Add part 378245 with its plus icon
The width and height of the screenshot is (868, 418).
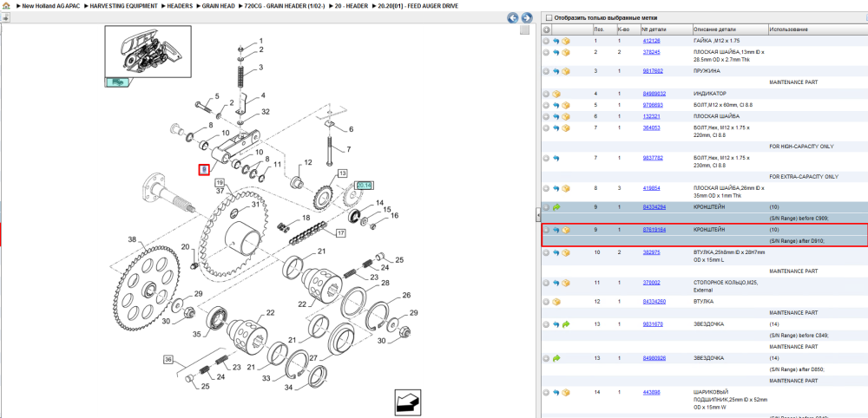coord(546,53)
